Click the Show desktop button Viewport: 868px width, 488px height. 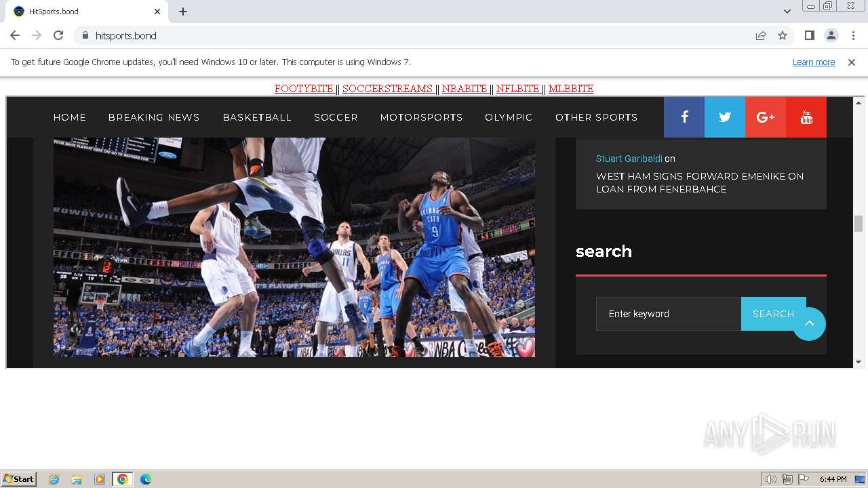coord(860,479)
